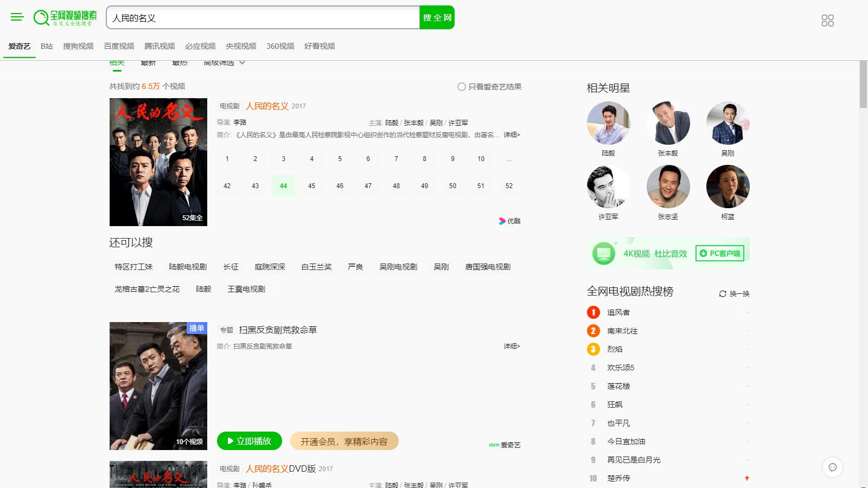Search related term 特区打工妹
This screenshot has width=868, height=488.
(x=133, y=267)
